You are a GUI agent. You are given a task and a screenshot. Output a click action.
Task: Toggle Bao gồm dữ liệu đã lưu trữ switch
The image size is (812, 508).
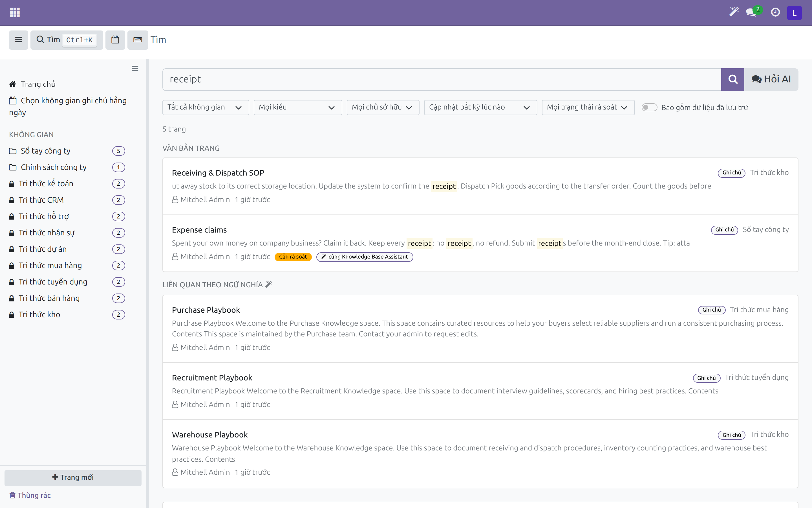(x=649, y=108)
